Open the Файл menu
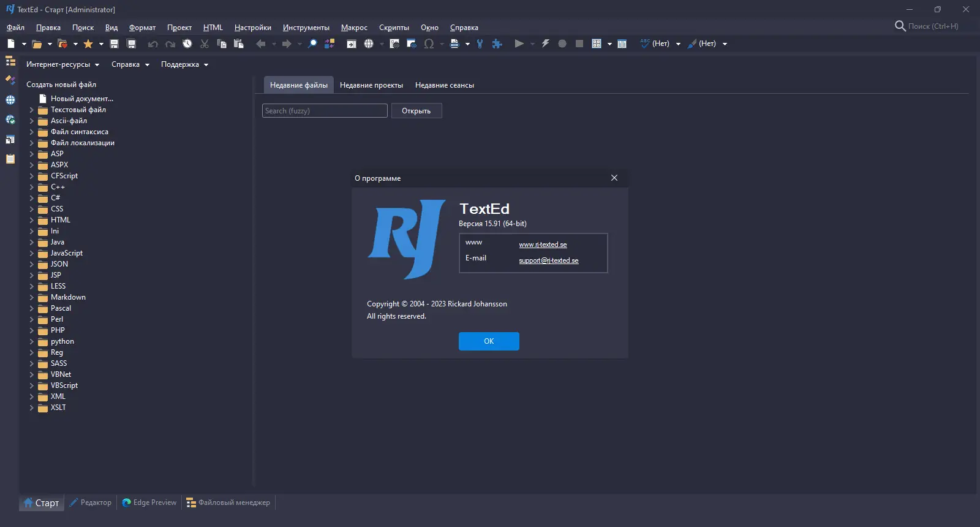This screenshot has width=980, height=527. click(15, 28)
